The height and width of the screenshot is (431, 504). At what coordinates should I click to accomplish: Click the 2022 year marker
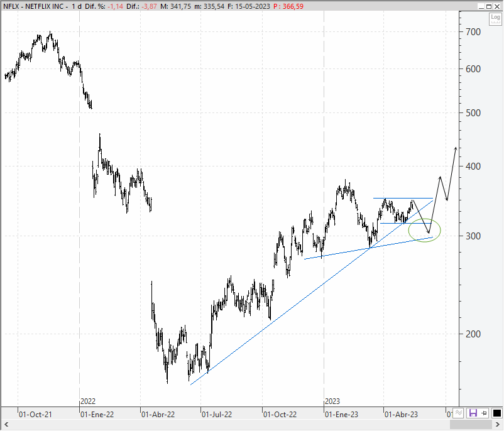coord(88,401)
